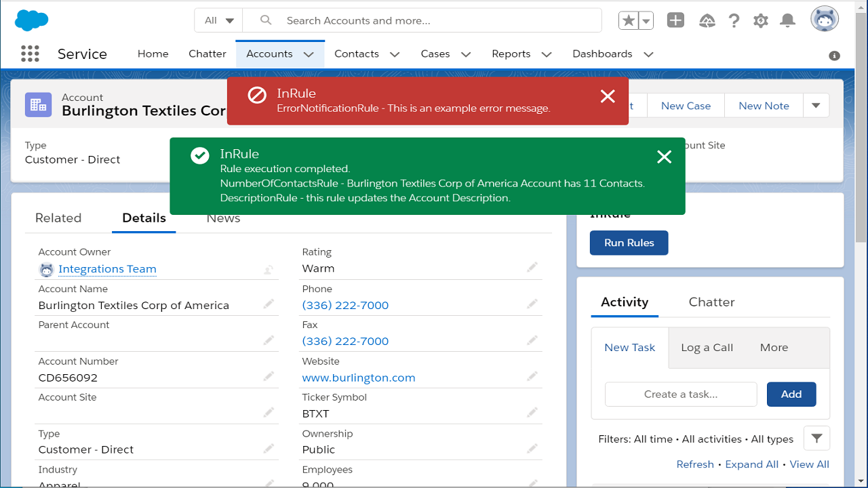Open the search scope All dropdown
868x488 pixels.
point(218,20)
